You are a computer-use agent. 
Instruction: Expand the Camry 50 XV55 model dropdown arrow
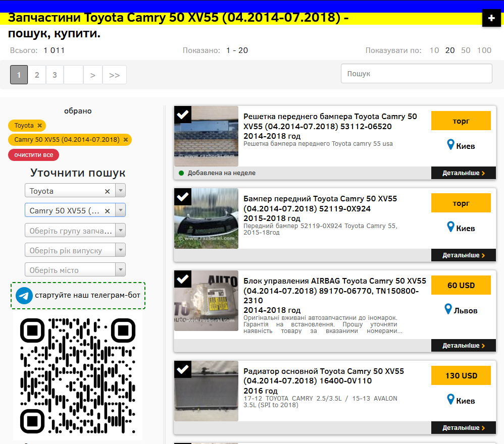(x=121, y=210)
